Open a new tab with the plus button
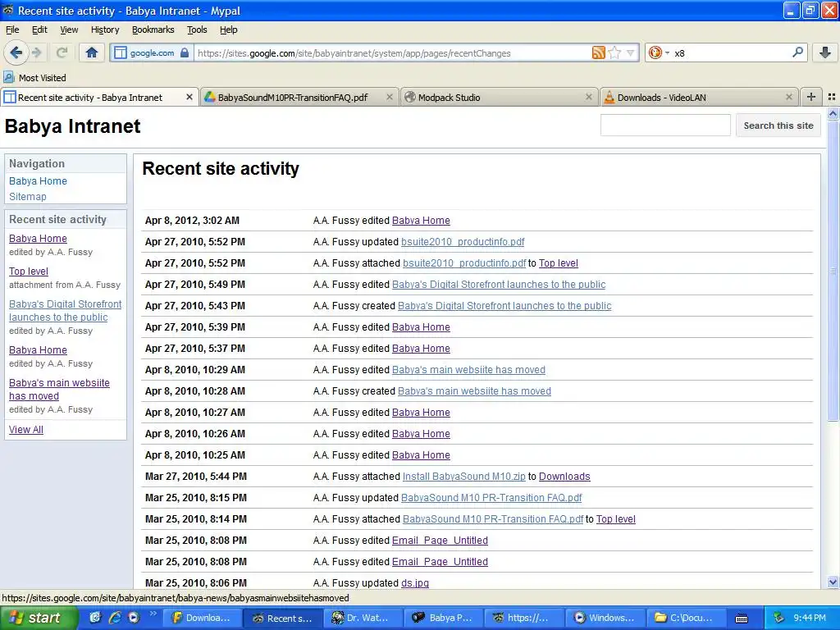 tap(811, 97)
